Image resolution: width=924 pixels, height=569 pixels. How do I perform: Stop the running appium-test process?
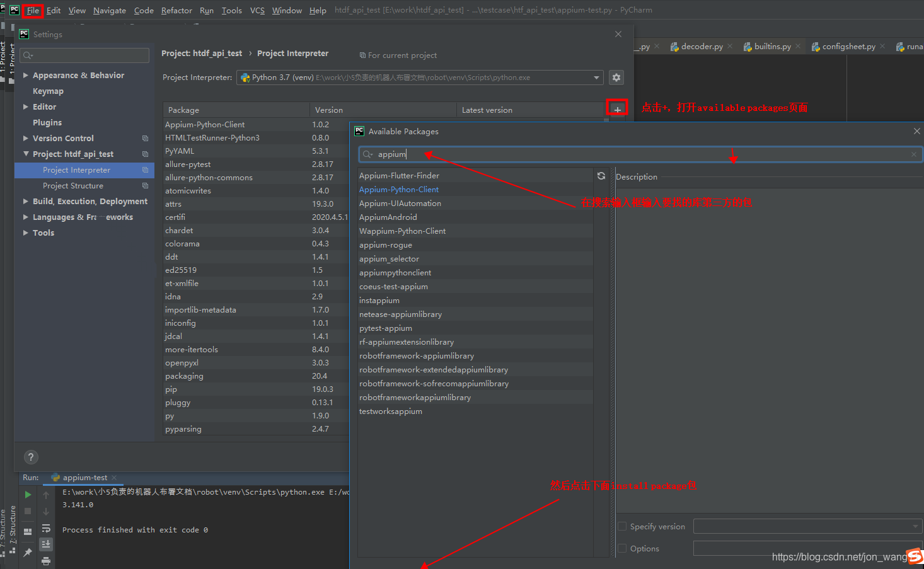pos(28,511)
